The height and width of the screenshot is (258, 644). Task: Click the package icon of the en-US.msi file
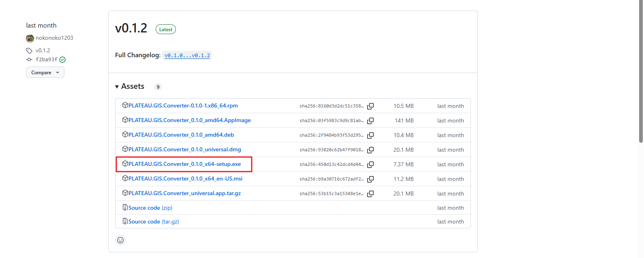tap(125, 178)
